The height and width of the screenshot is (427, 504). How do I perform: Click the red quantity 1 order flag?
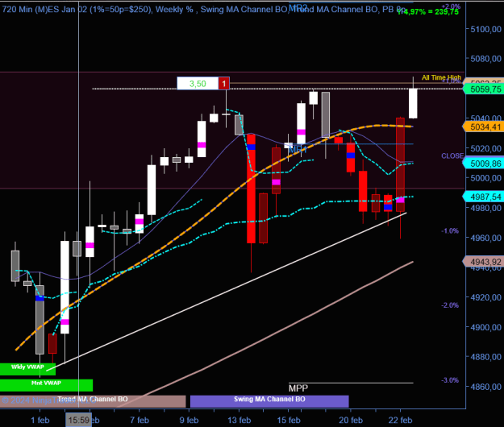(224, 84)
